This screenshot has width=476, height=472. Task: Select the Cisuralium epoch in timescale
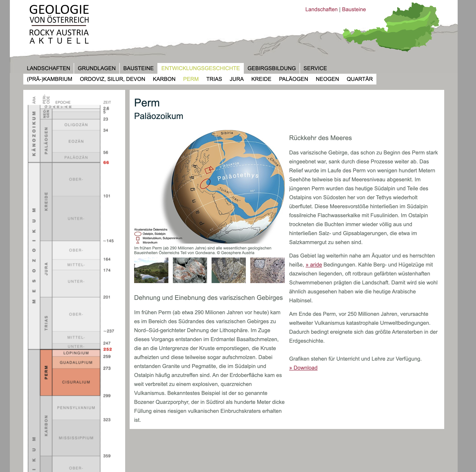[76, 382]
